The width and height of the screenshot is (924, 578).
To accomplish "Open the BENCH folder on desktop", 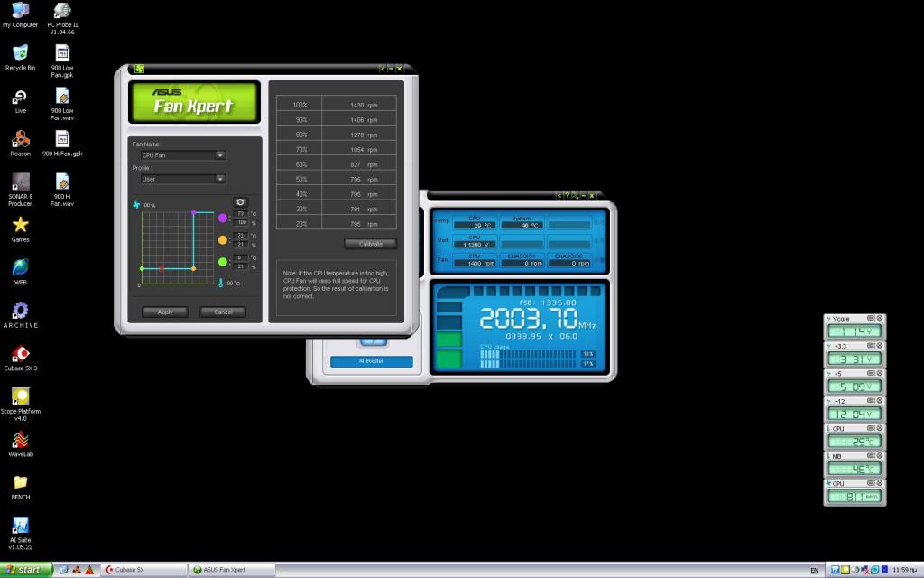I will [20, 487].
